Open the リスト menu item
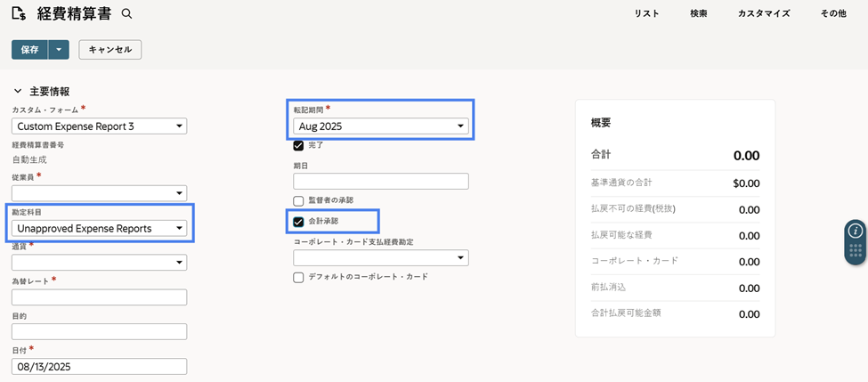 click(x=646, y=14)
